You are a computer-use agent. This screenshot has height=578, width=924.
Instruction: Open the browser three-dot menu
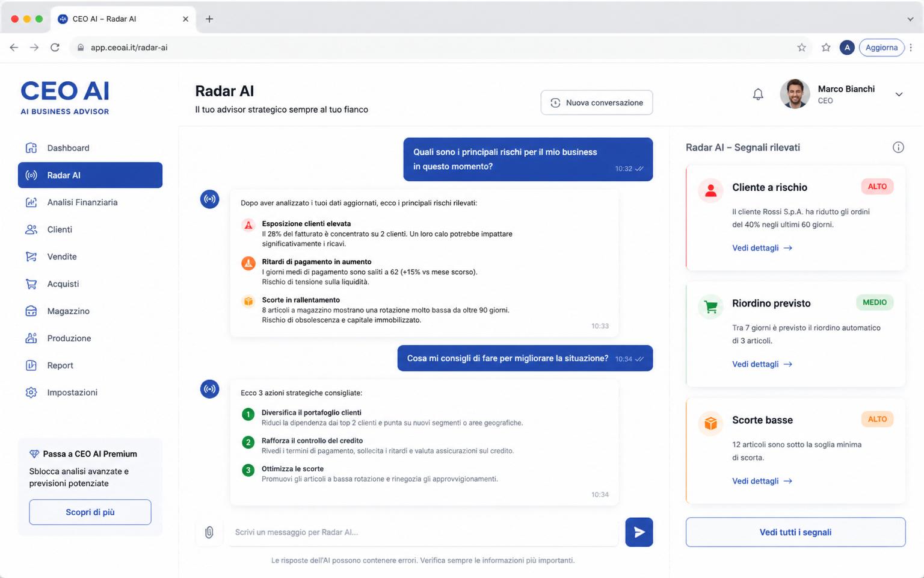coord(911,48)
